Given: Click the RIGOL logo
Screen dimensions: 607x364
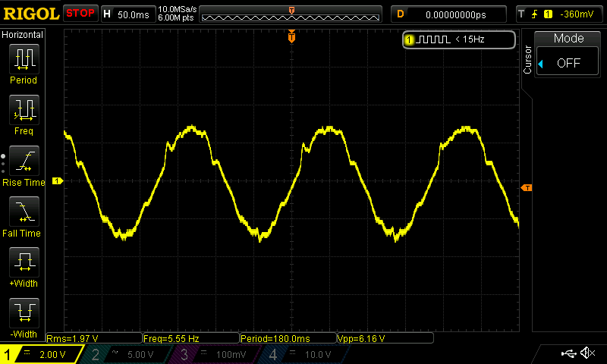Looking at the screenshot, I should click(x=31, y=14).
